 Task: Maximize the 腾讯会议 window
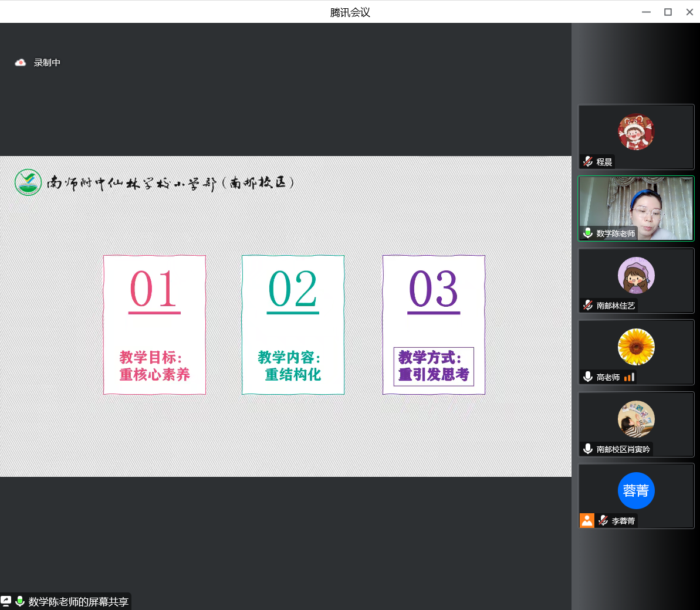[668, 12]
